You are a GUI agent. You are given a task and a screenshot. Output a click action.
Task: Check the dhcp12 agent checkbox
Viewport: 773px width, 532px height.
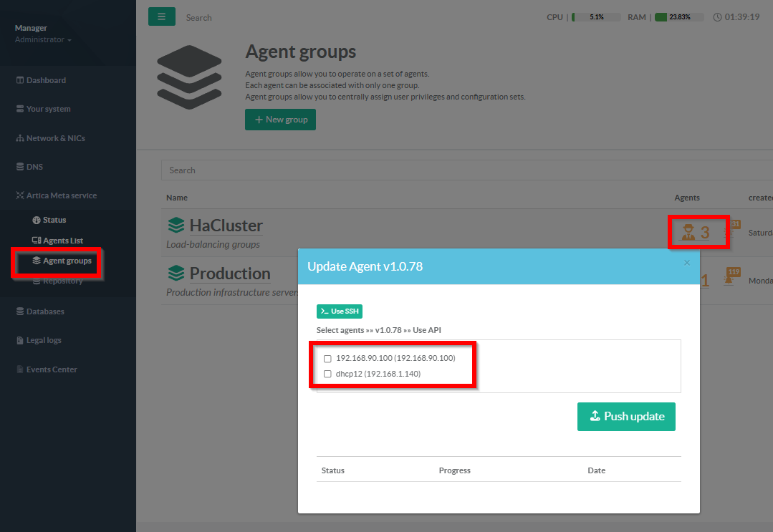(x=327, y=374)
